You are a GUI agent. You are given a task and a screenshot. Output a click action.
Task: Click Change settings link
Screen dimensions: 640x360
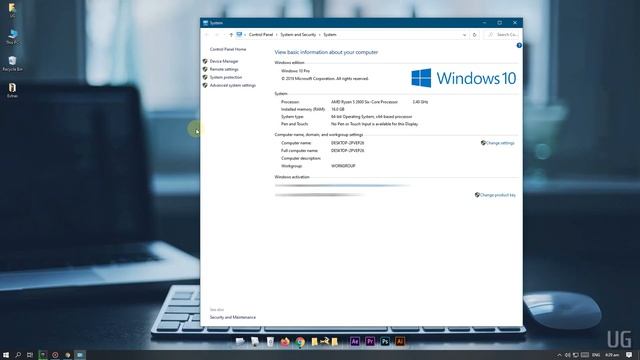click(500, 143)
